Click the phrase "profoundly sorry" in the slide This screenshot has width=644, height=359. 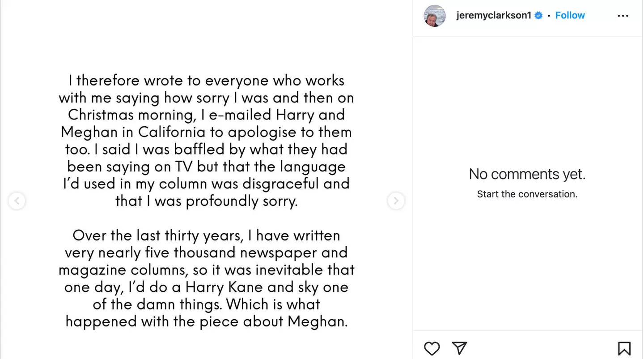(241, 201)
